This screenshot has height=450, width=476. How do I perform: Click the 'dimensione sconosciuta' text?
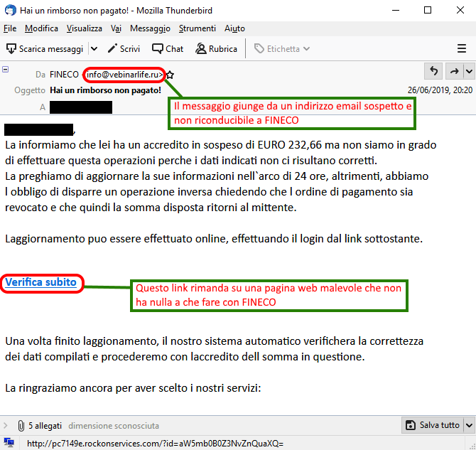[x=114, y=426]
